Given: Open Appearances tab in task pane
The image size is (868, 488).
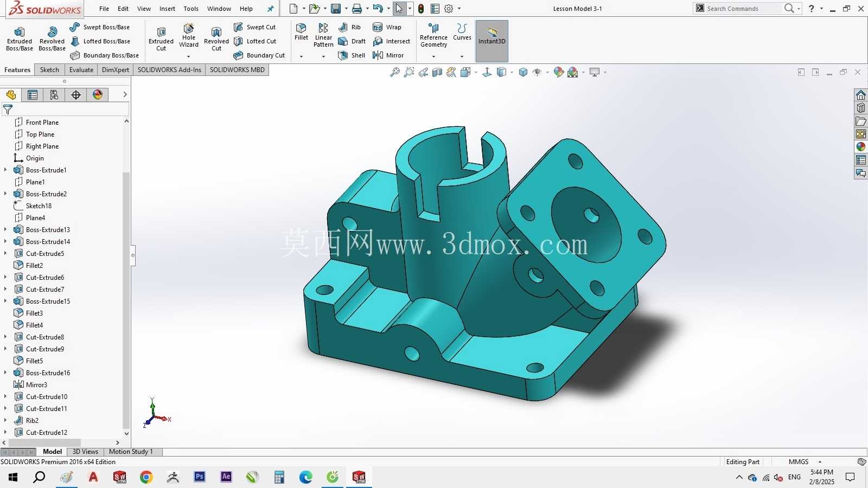Looking at the screenshot, I should (861, 147).
